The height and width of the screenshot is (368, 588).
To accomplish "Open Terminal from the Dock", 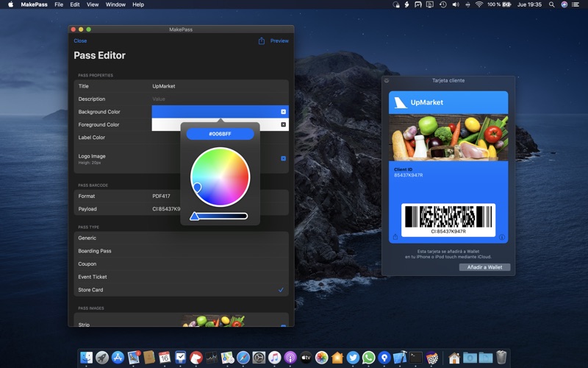I will click(415, 358).
